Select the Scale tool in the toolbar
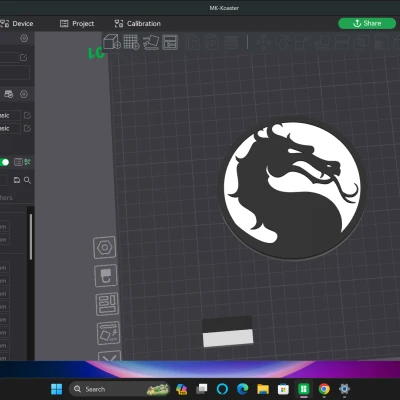400x400 pixels. pyautogui.click(x=302, y=43)
